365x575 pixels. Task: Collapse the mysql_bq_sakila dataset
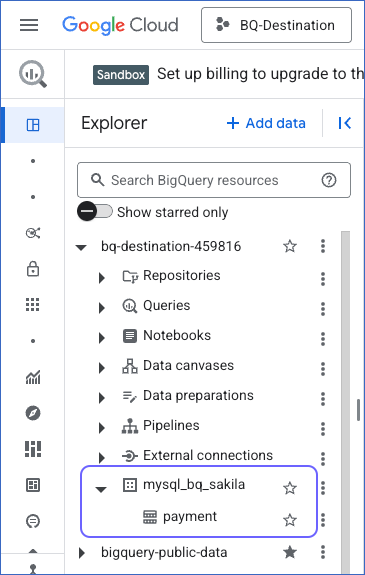[x=101, y=489]
